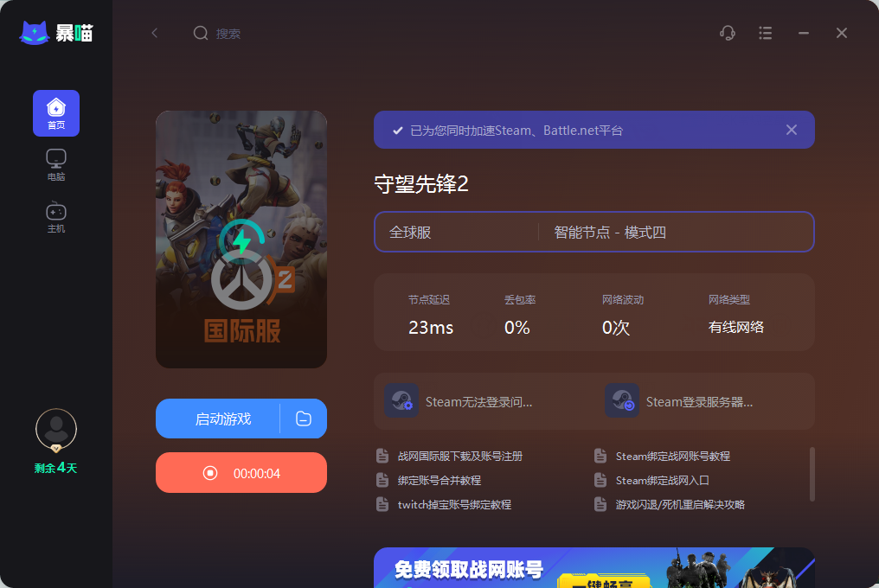Switch to 电脑 sidebar tab

56,165
